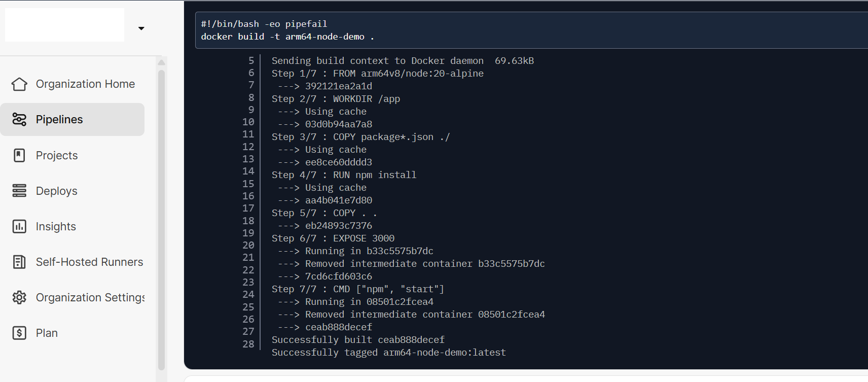
Task: Switch to the Pipelines section
Action: (x=59, y=119)
